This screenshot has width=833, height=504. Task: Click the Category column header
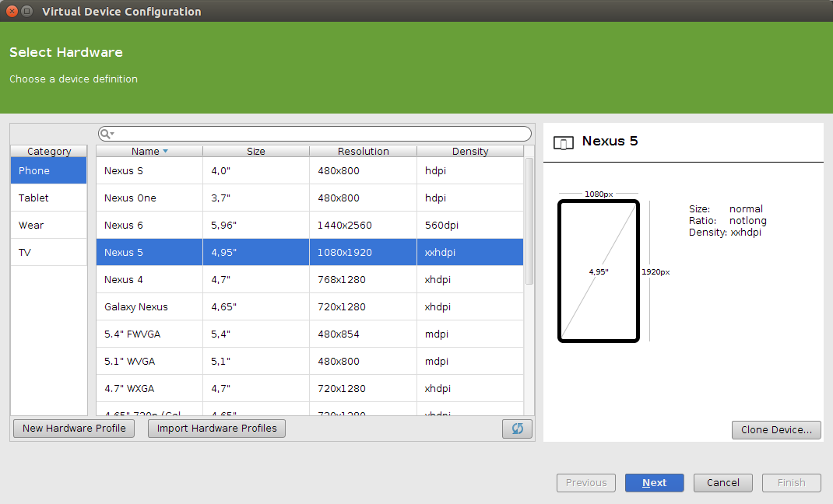pos(49,151)
